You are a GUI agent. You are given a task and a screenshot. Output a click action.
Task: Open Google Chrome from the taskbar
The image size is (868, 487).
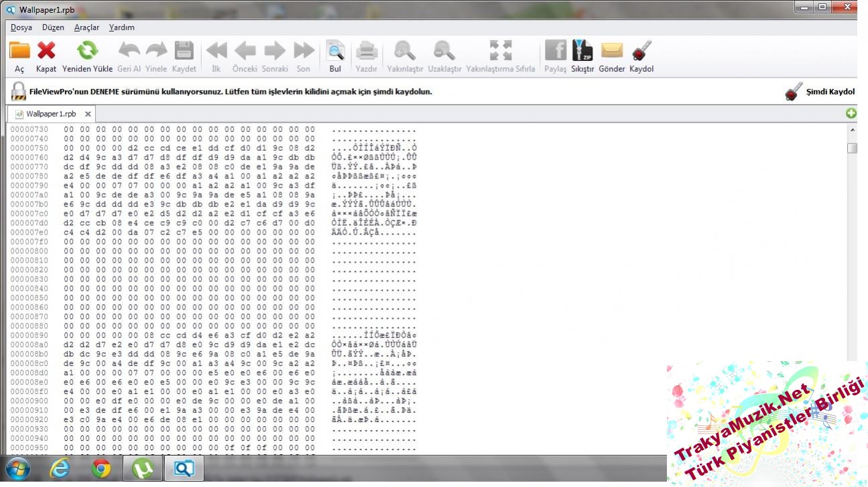click(x=101, y=469)
